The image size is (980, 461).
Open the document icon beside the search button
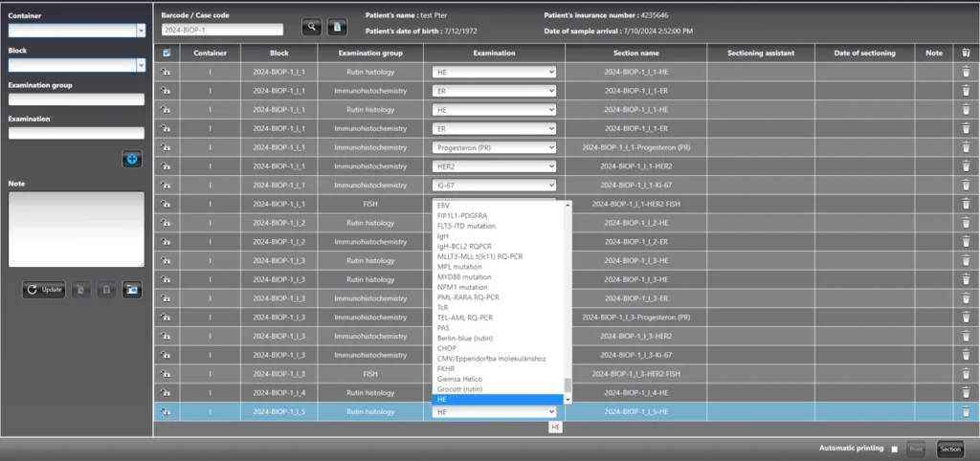(337, 27)
